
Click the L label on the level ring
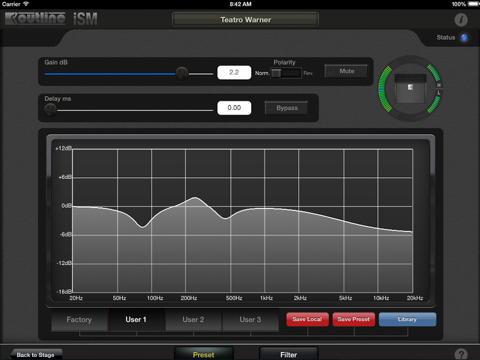coord(439,93)
